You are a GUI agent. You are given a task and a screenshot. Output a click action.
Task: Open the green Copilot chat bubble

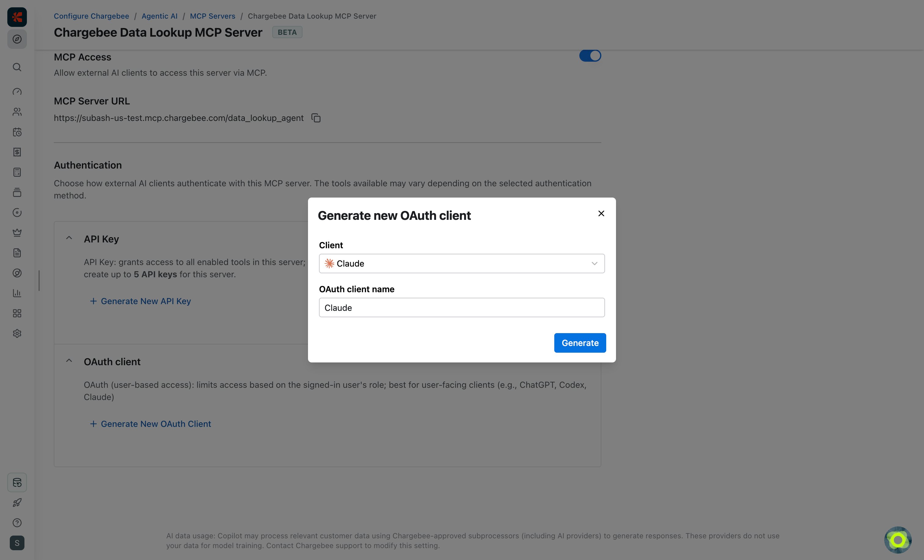(898, 540)
